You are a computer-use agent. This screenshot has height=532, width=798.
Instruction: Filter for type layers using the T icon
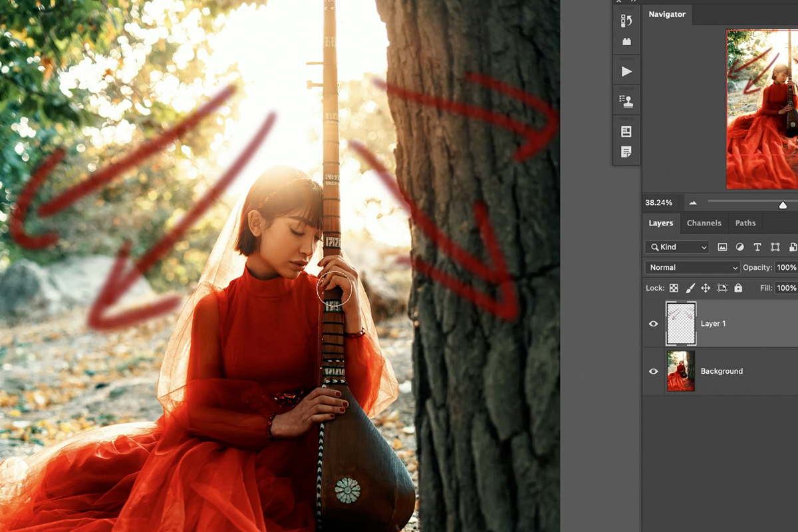click(757, 247)
